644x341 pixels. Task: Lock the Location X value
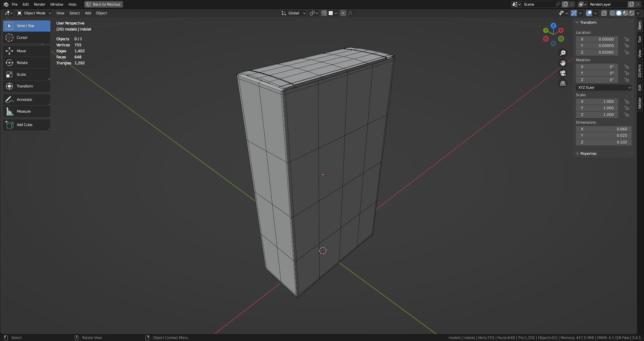(627, 39)
